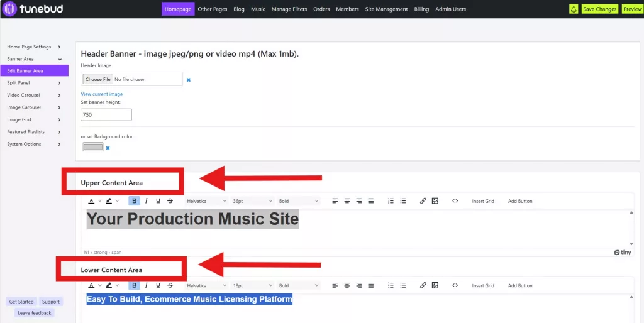Image resolution: width=644 pixels, height=323 pixels.
Task: Center align text in Upper Content editor
Action: coord(347,201)
